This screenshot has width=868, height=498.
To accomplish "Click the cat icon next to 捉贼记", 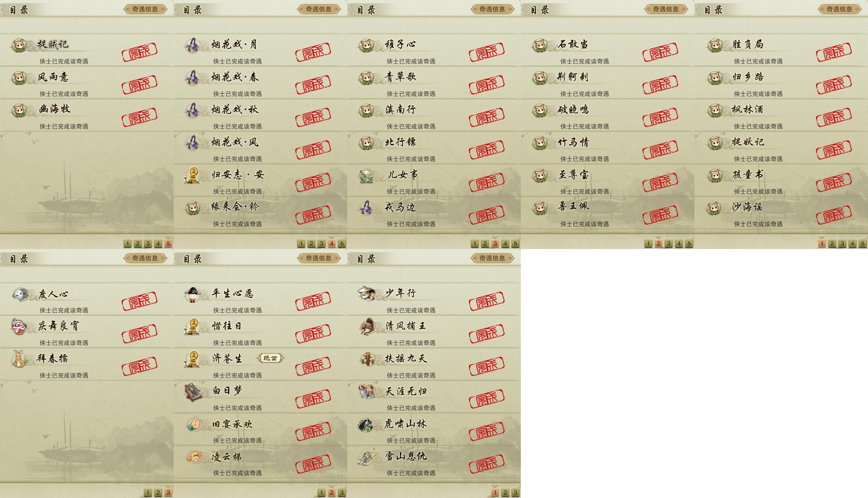I will pyautogui.click(x=19, y=45).
